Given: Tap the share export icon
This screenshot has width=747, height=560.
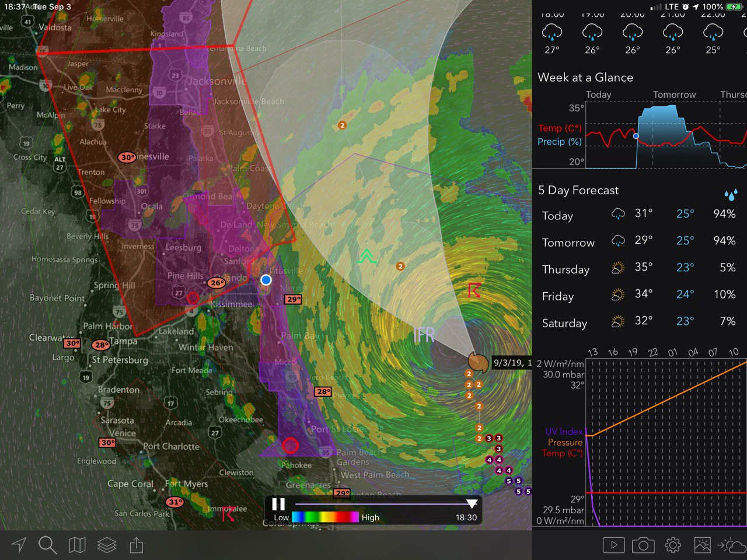Looking at the screenshot, I should 136,545.
